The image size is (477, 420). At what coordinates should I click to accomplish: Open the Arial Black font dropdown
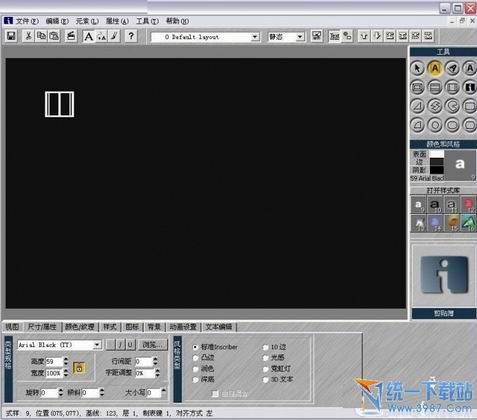[x=97, y=345]
